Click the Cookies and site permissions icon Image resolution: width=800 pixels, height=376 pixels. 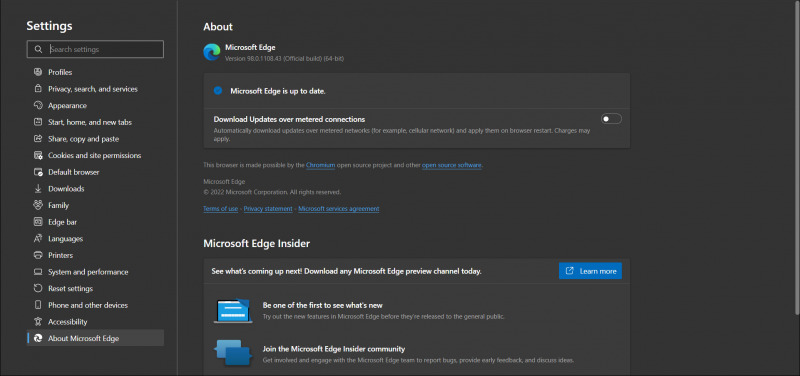(x=38, y=155)
